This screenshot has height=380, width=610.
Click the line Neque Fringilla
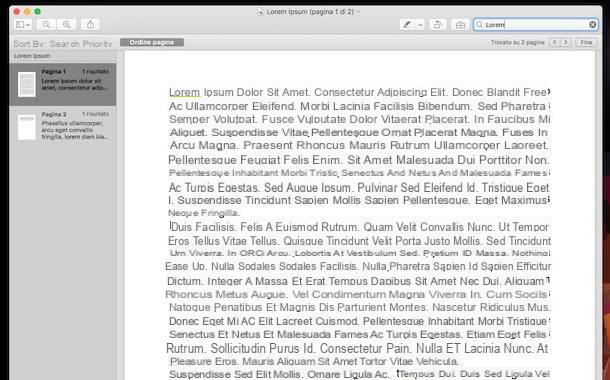[204, 213]
